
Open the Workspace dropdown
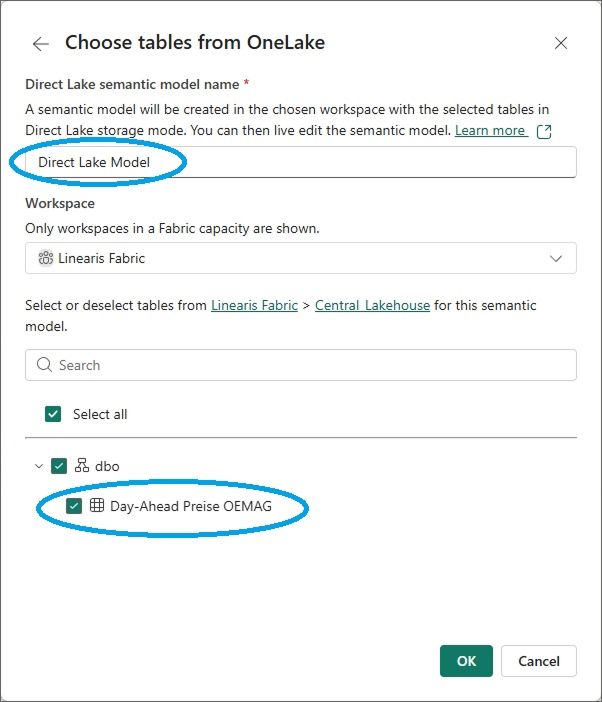(x=300, y=258)
